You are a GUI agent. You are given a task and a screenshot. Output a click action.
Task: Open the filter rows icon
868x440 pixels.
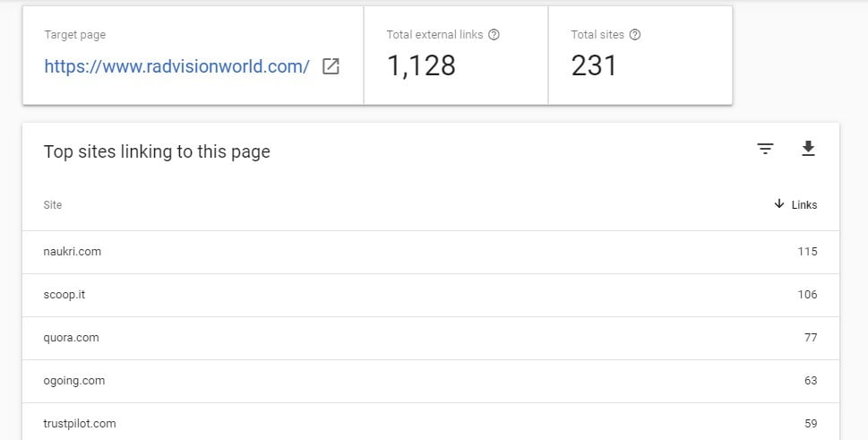pos(765,149)
